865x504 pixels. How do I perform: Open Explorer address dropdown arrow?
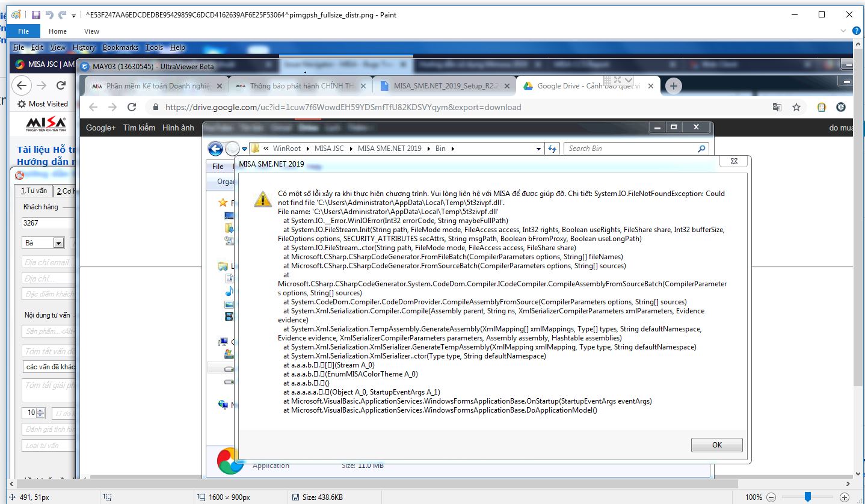click(537, 149)
